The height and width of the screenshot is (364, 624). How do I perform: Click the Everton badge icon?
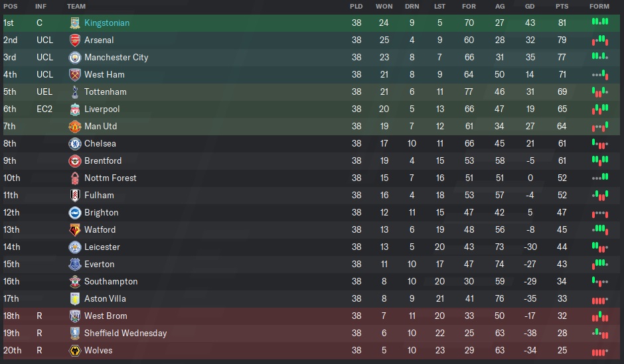(x=75, y=264)
